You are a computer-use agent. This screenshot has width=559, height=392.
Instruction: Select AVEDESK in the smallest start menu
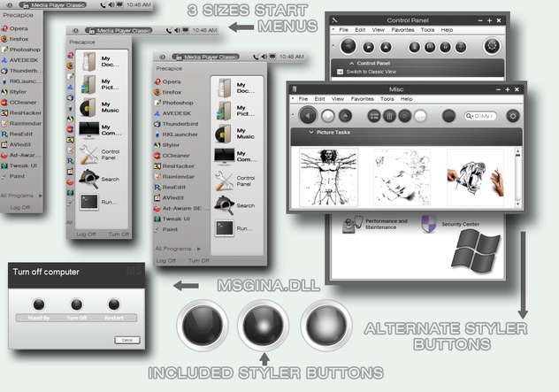[x=19, y=60]
